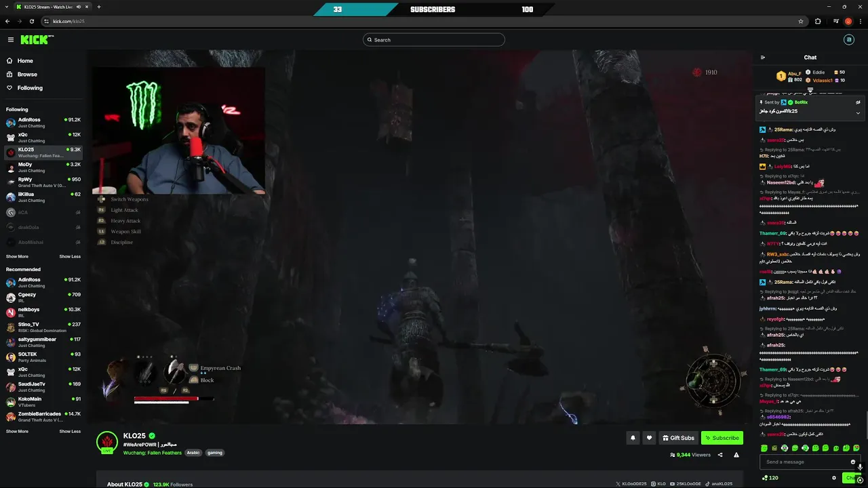The height and width of the screenshot is (488, 868).
Task: Open RpWy channel in sidebar
Action: pyautogui.click(x=43, y=182)
